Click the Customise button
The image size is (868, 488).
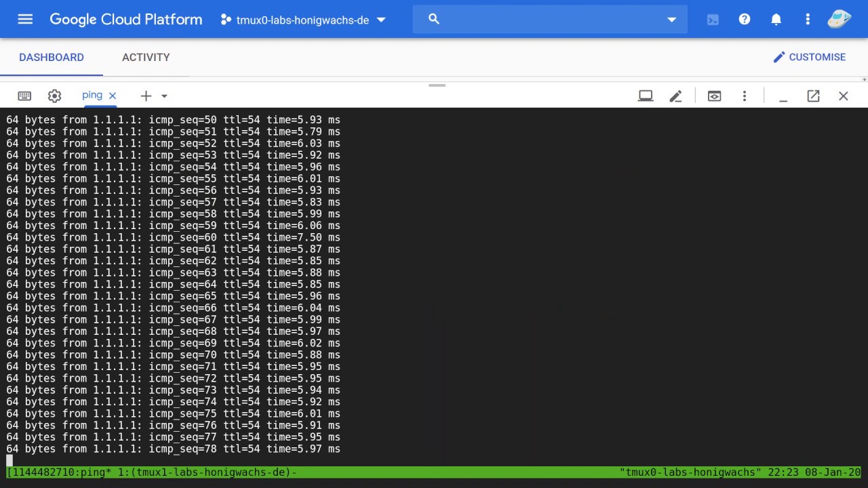click(x=810, y=58)
